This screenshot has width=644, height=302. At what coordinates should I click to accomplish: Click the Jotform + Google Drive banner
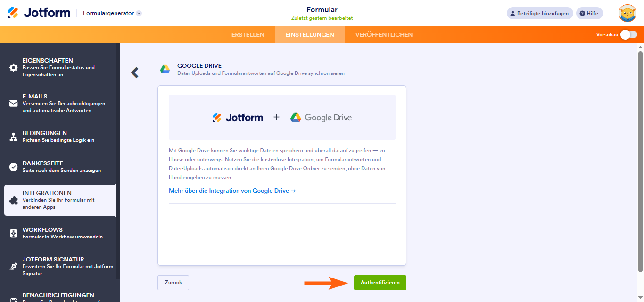click(282, 117)
